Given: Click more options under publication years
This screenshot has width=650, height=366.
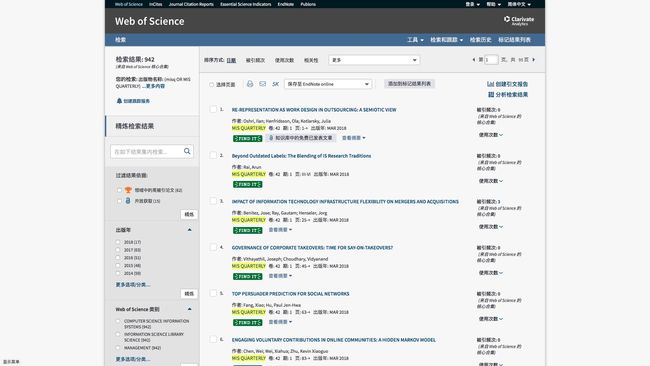Looking at the screenshot, I should pos(133,285).
